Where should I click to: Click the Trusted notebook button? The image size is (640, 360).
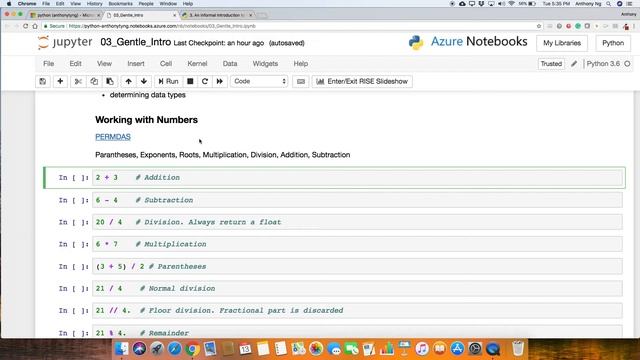click(x=551, y=64)
